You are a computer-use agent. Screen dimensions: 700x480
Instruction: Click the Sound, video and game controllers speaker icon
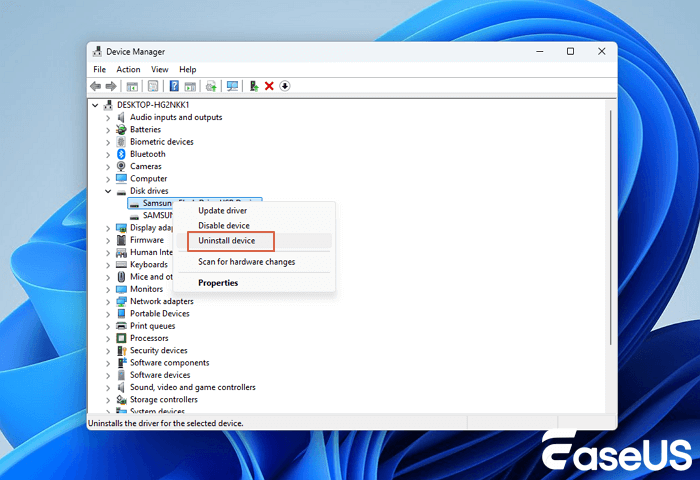(121, 387)
